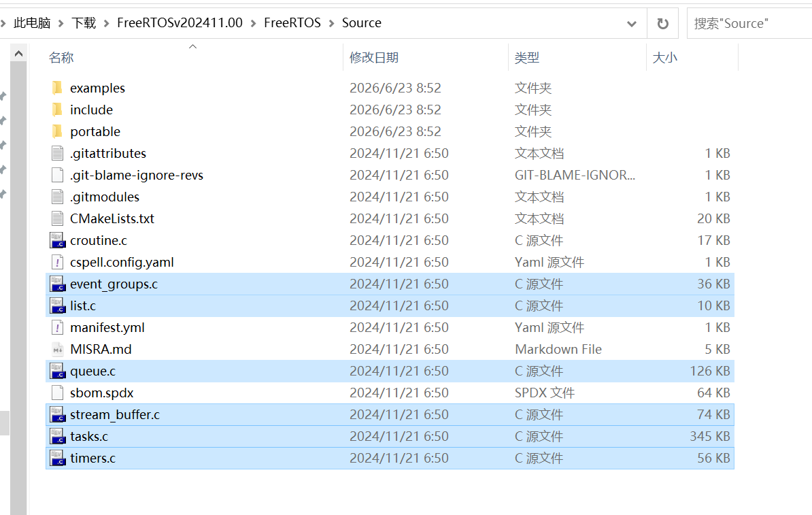Select the CMakeLists.txt file name

(112, 218)
